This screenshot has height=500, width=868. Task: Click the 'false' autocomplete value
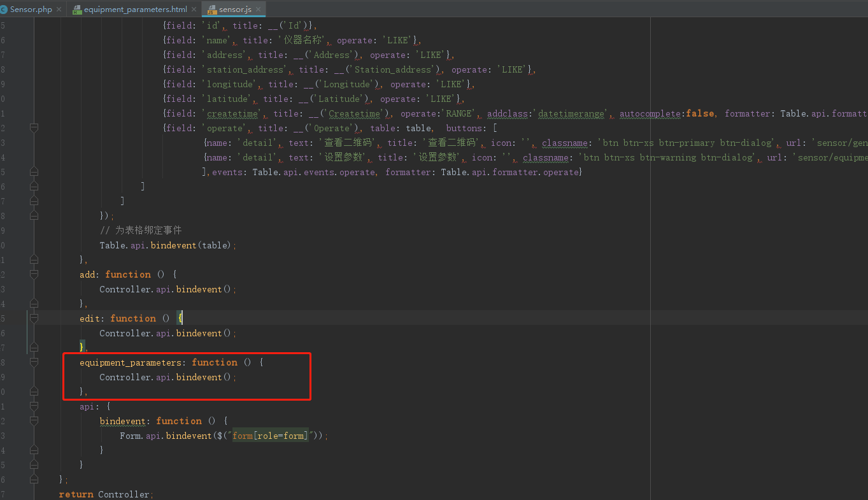pyautogui.click(x=700, y=113)
